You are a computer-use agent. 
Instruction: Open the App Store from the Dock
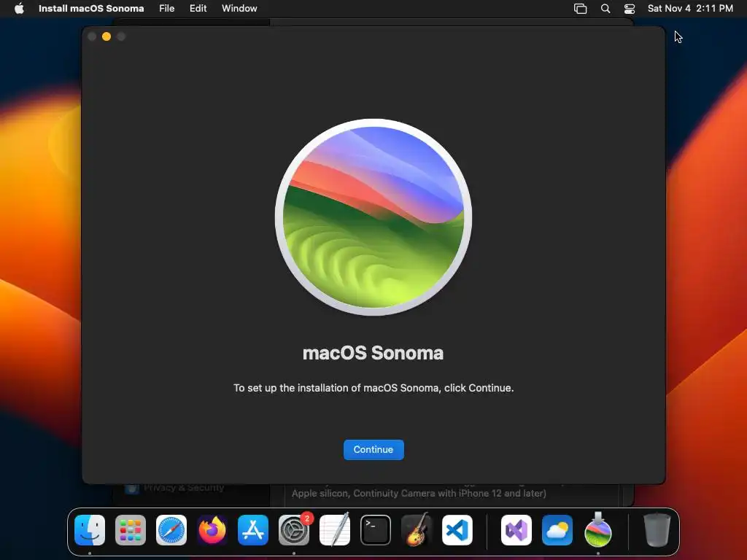coord(253,530)
